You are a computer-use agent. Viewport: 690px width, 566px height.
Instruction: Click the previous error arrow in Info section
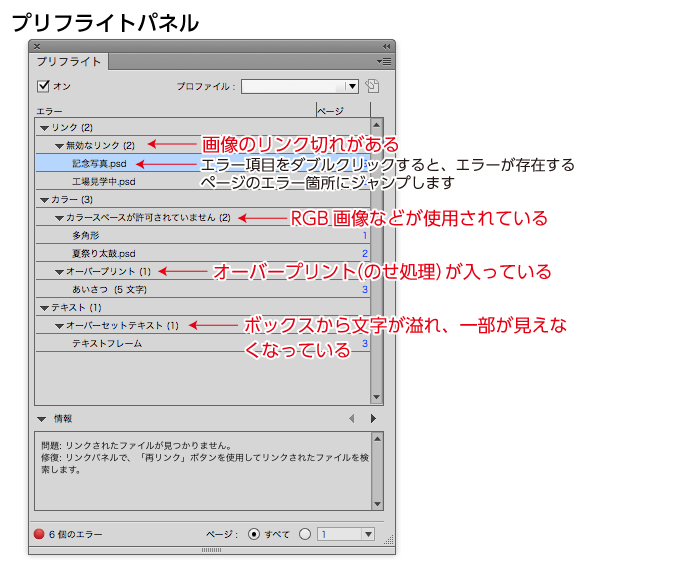tap(351, 418)
